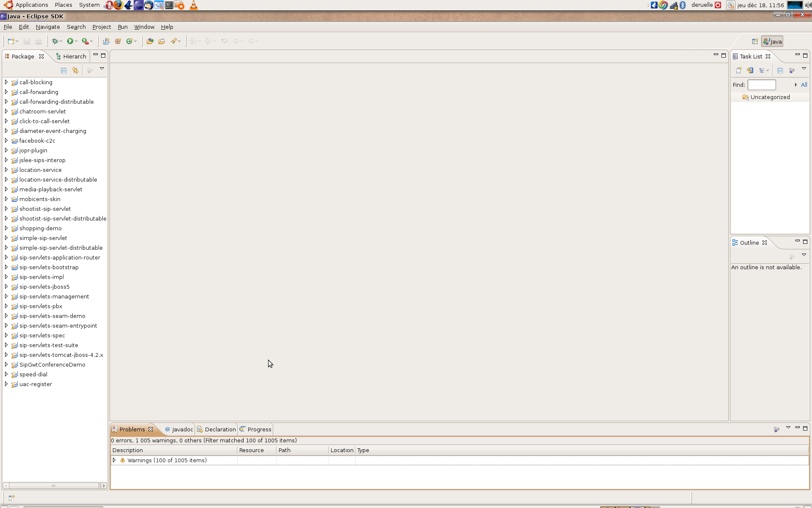The image size is (812, 508).
Task: Close the Package Explorer tab
Action: [41, 56]
